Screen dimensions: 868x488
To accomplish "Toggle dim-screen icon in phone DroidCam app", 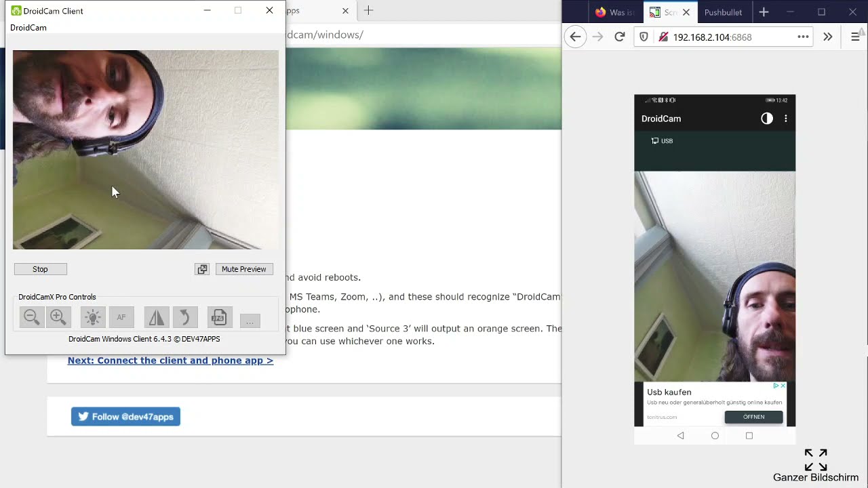I will 767,119.
